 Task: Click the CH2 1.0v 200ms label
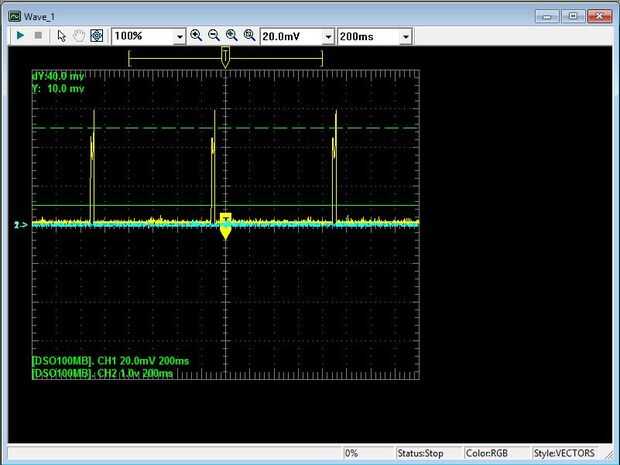click(x=102, y=373)
